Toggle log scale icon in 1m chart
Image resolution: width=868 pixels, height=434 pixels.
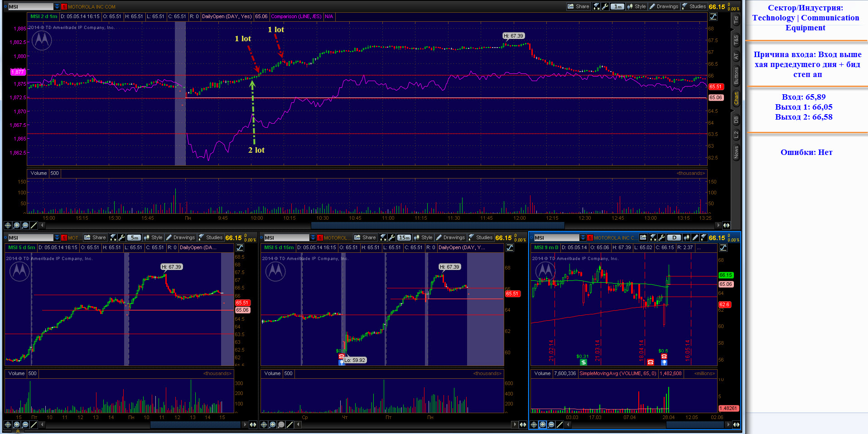point(713,17)
